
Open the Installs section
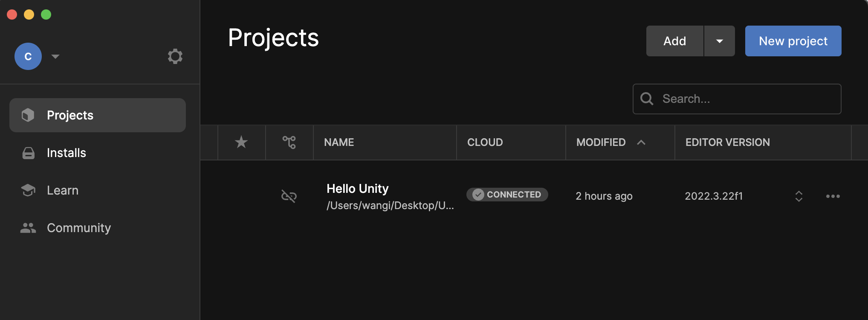point(67,153)
